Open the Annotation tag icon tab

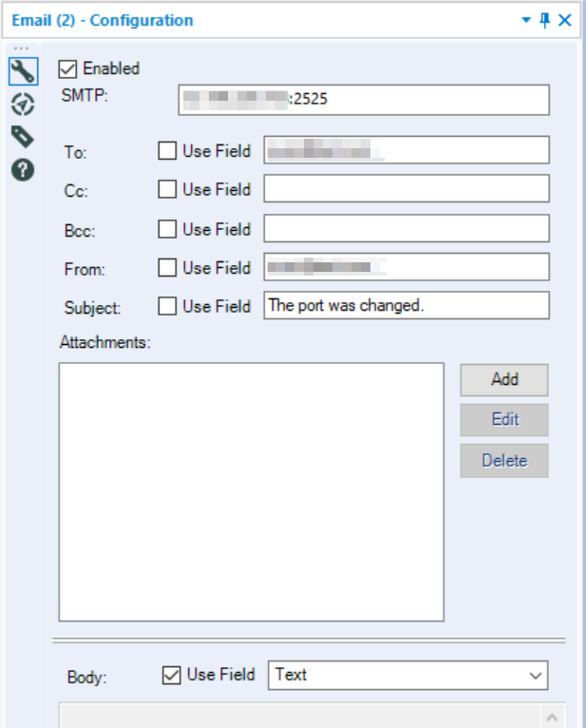[23, 137]
